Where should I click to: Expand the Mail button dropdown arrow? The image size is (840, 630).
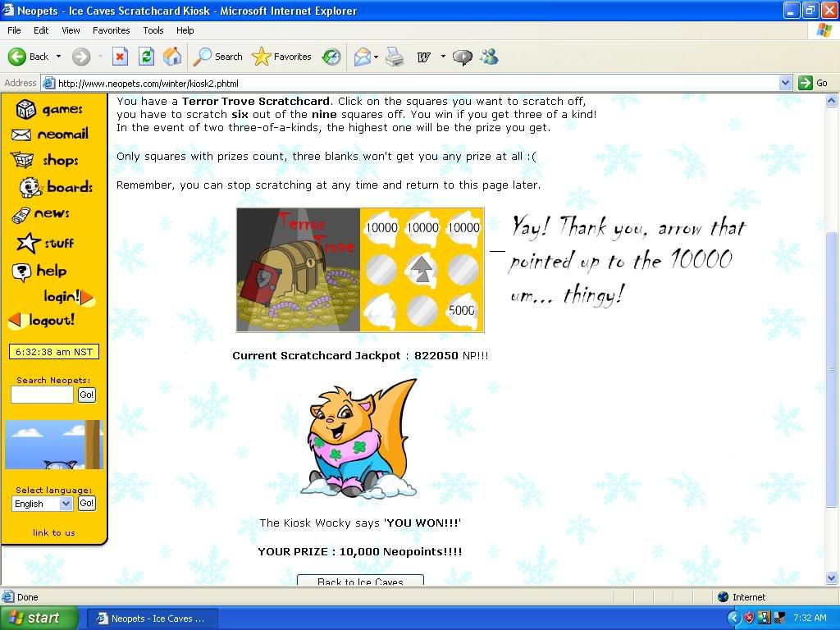point(376,57)
